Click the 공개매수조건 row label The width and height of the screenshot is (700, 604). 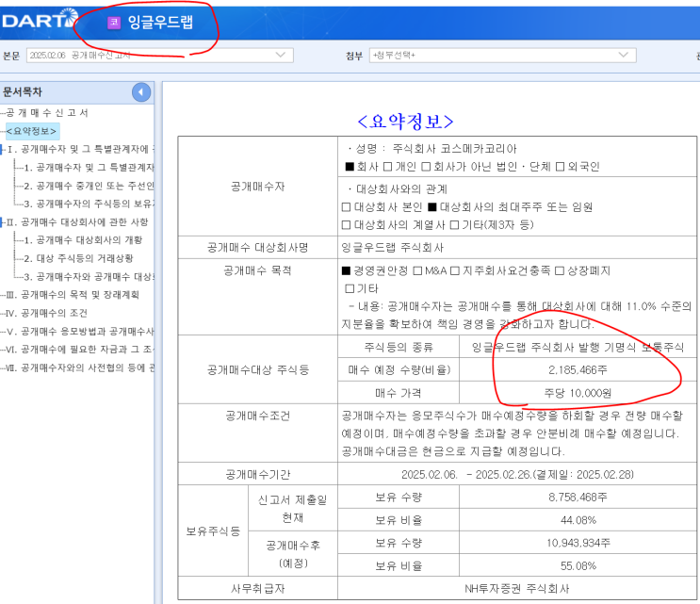pos(257,416)
